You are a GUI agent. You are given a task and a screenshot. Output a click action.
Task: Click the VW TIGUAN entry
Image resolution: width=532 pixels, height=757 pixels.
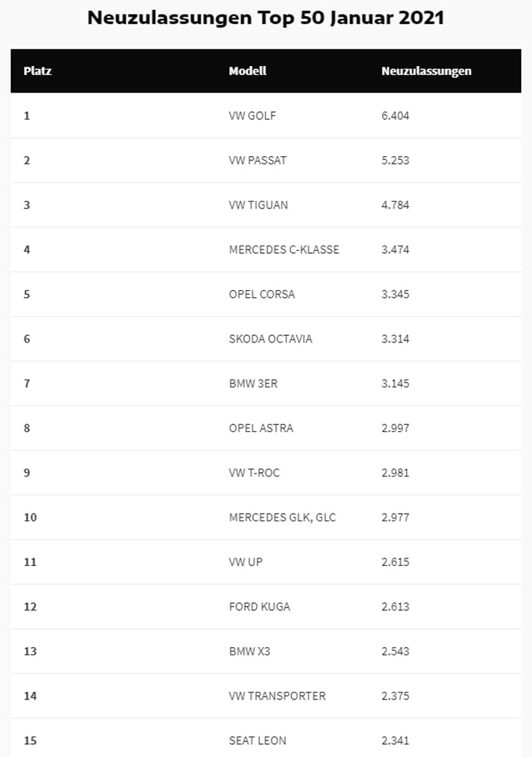(x=258, y=205)
